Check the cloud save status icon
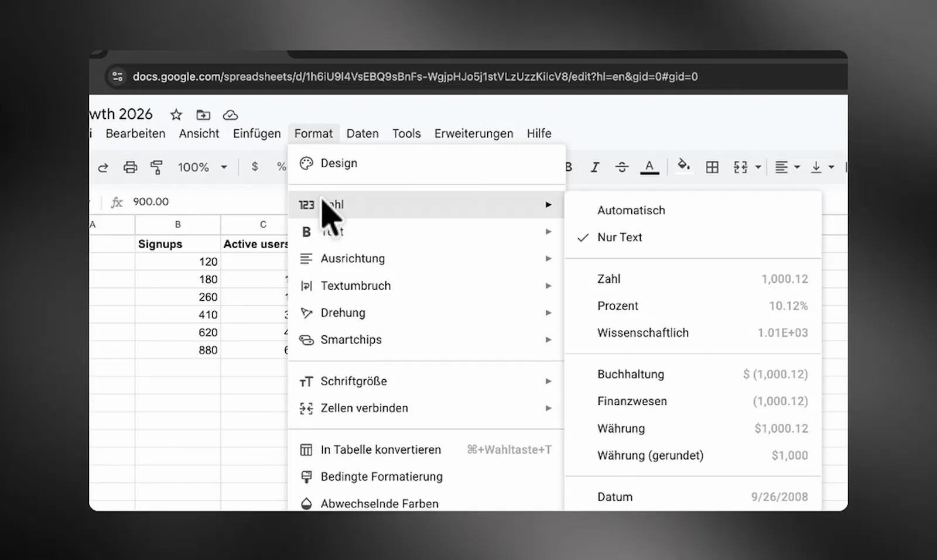937x560 pixels. (231, 115)
